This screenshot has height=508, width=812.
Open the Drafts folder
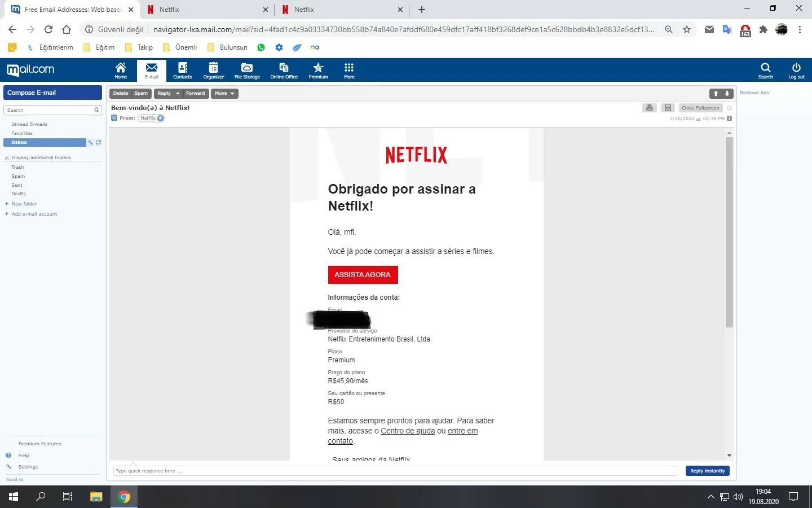click(19, 194)
